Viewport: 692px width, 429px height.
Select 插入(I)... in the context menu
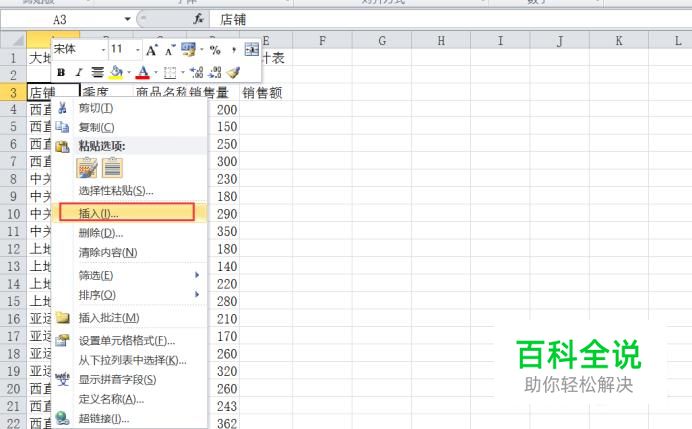tap(129, 213)
